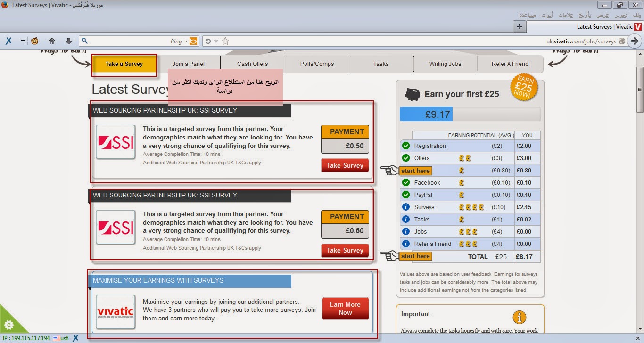Switch to the Polls/Comps tab
644x343 pixels.
(x=317, y=64)
